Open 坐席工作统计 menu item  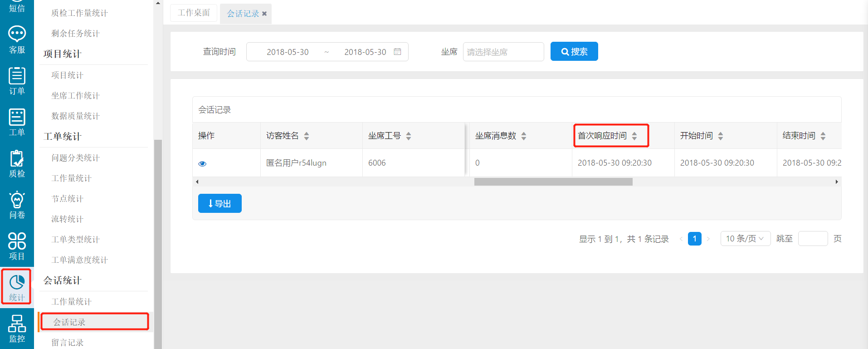click(x=75, y=96)
